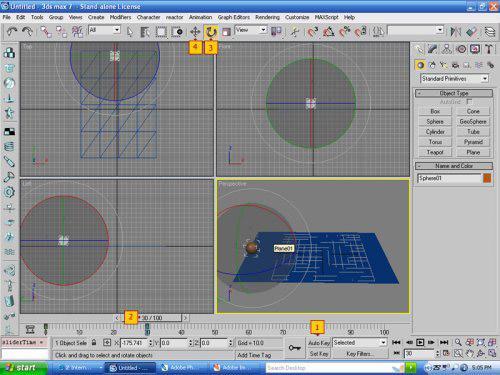Switch to the Hierarchy panel tab
Screen dimensions: 500x375
[447, 49]
